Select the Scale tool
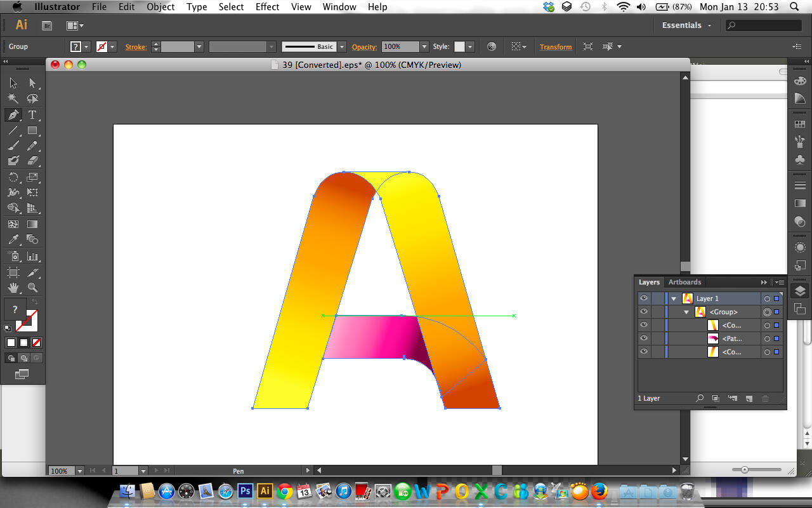The image size is (812, 508). [32, 177]
